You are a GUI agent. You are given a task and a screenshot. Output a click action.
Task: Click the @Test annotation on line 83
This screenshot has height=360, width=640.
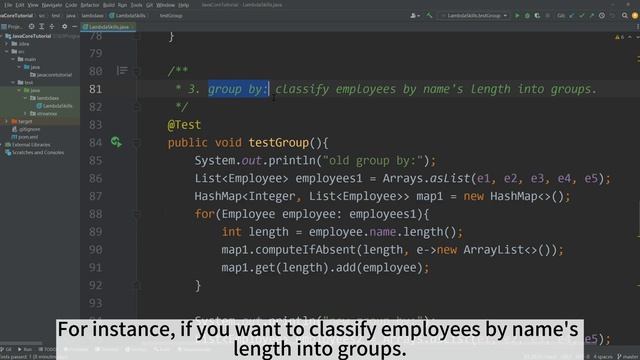184,124
